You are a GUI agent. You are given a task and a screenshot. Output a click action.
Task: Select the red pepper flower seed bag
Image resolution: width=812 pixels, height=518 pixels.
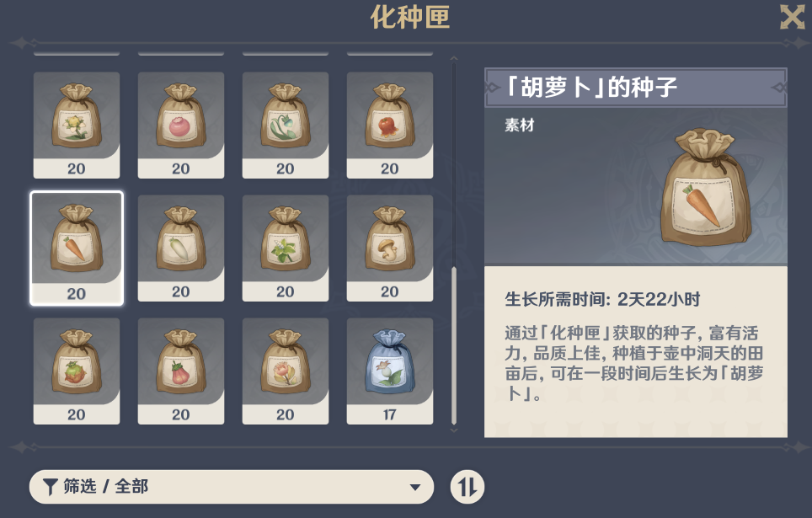click(389, 125)
